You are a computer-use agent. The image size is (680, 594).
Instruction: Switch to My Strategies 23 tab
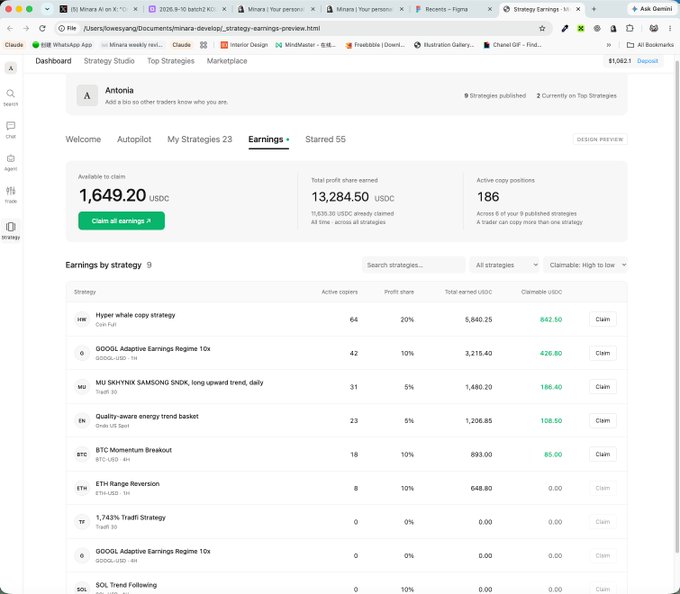click(x=200, y=139)
